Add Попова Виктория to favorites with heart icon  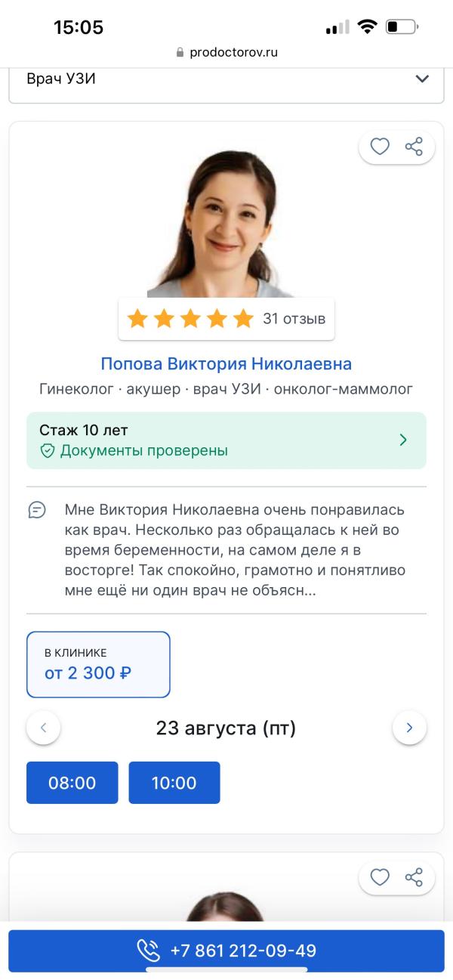pos(380,147)
